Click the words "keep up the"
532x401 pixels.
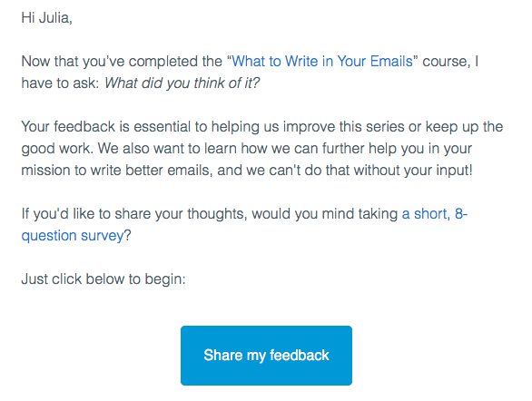(464, 127)
